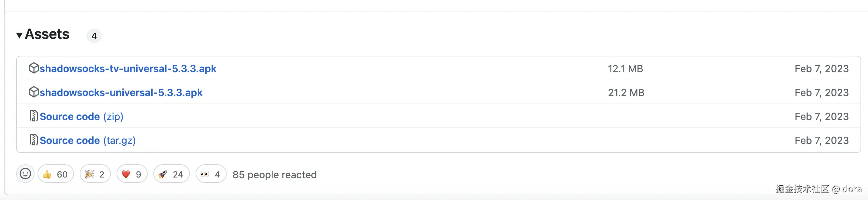This screenshot has height=200, width=868.
Task: Click the 21.2 MB file size
Action: pos(626,92)
